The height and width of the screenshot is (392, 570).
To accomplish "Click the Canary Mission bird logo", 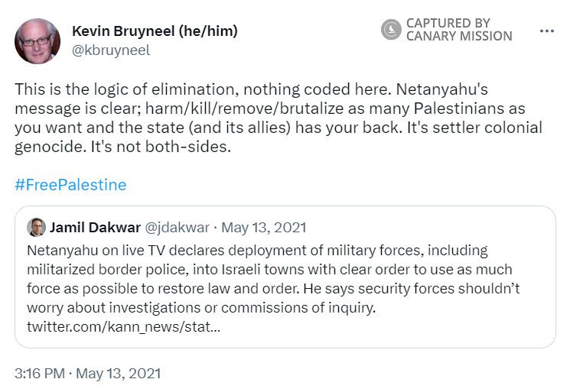I will [x=391, y=30].
